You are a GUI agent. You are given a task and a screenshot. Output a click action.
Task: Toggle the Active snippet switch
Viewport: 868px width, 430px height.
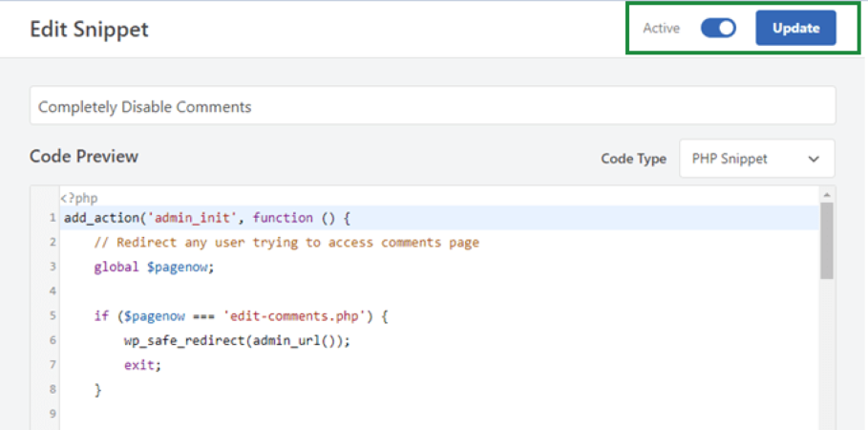pos(718,29)
